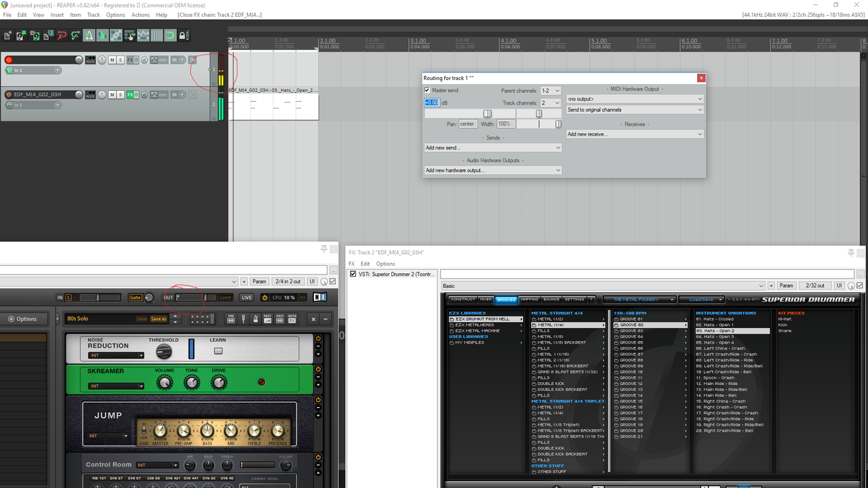Select '03. Hats - Open 2' variation
The image size is (868, 488).
(x=732, y=331)
